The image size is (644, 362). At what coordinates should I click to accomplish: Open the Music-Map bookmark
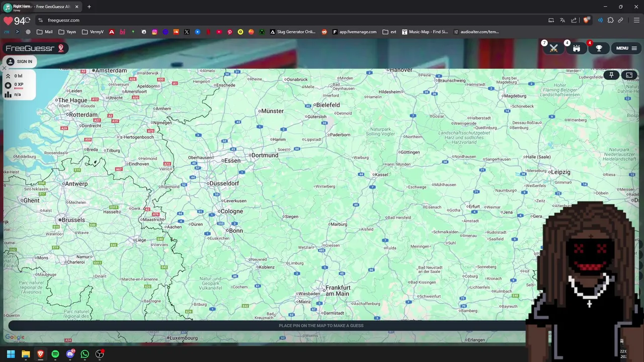425,32
